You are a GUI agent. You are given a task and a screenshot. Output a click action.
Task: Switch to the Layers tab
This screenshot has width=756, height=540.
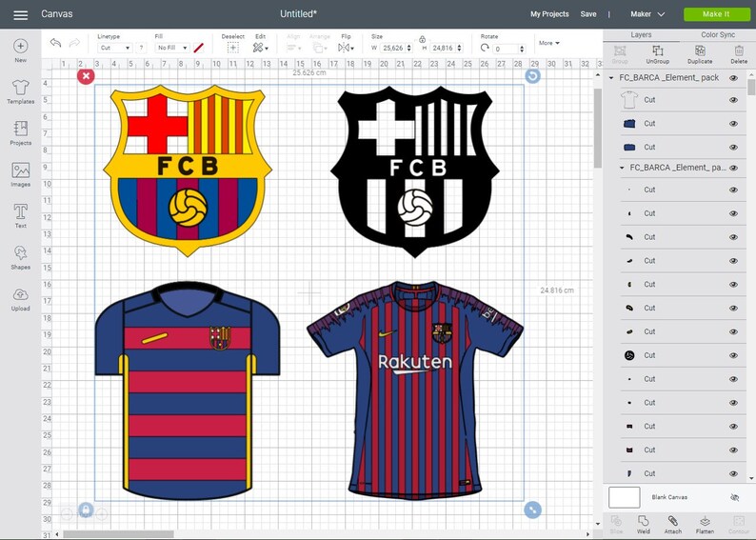tap(641, 34)
